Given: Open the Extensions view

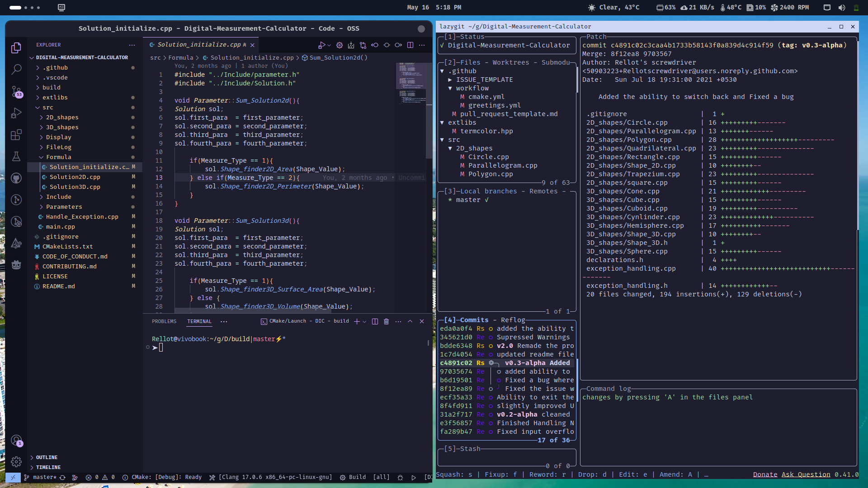Looking at the screenshot, I should (x=16, y=135).
